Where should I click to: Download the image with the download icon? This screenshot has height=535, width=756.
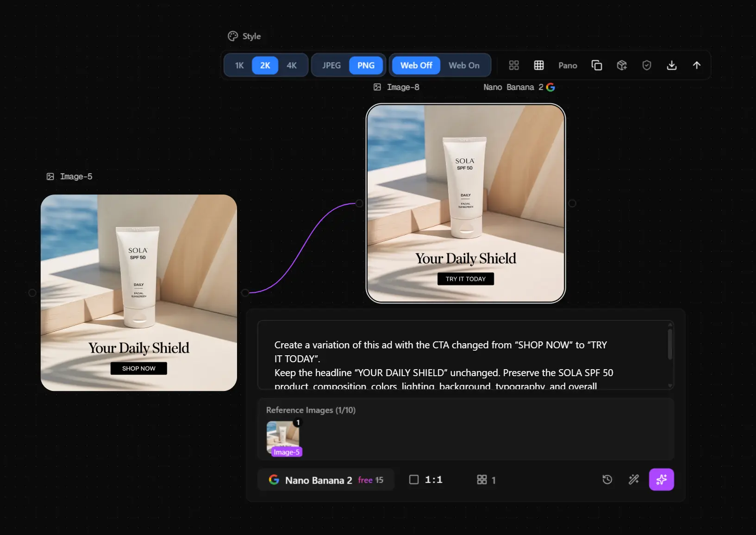click(x=672, y=65)
